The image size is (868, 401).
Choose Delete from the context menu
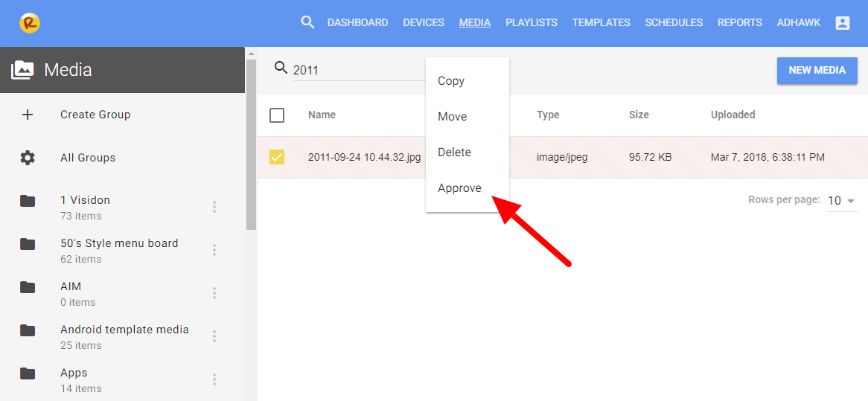[x=467, y=152]
